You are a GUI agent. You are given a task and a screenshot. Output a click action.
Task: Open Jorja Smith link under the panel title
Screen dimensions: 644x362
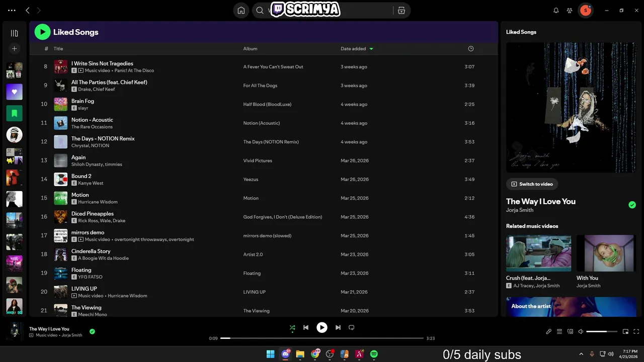(x=520, y=210)
